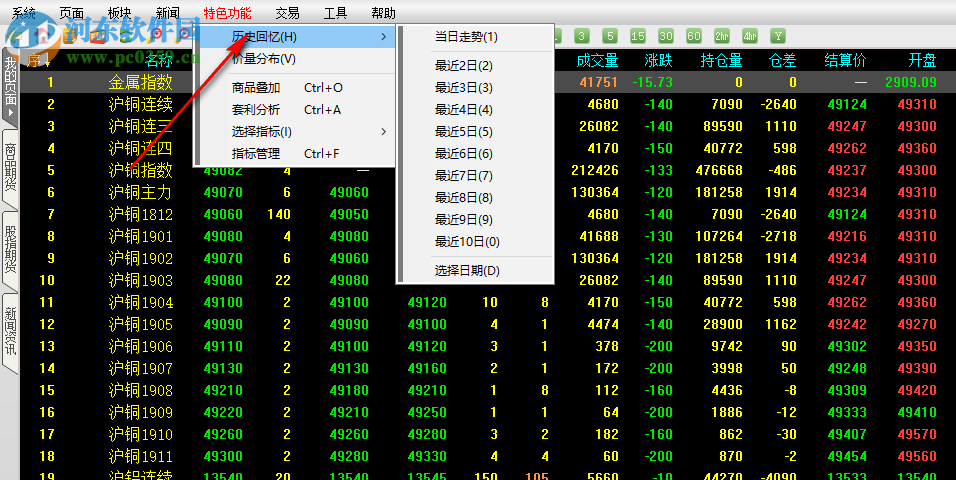
Task: Select the 沪铜主力 row
Action: pyautogui.click(x=488, y=193)
